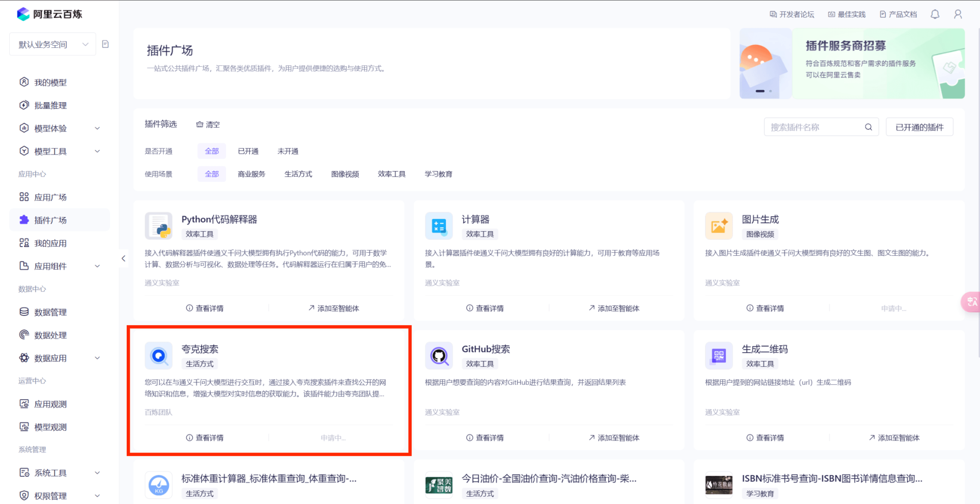This screenshot has height=504, width=980.
Task: View details of 图片生成
Action: 765,308
